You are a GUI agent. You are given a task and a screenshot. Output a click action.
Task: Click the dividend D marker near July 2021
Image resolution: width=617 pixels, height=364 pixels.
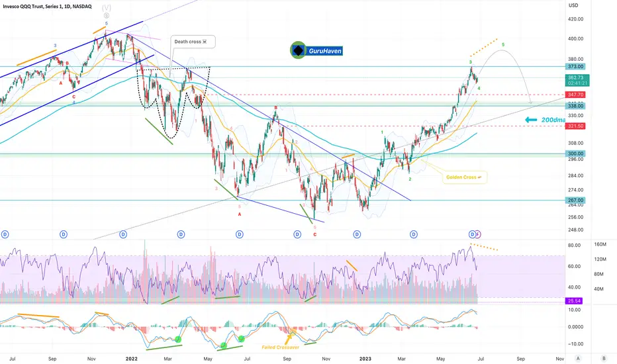point(5,234)
